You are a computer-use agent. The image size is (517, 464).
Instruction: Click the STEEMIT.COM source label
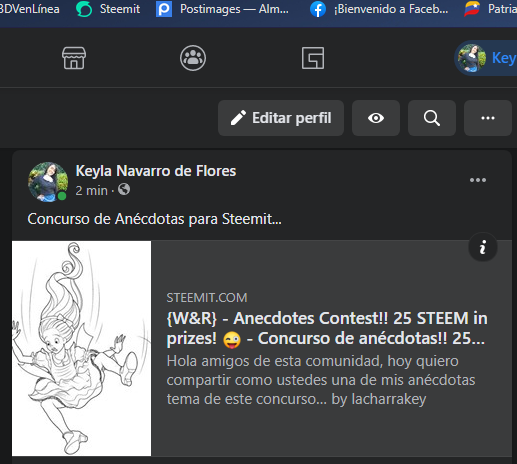[x=207, y=298]
